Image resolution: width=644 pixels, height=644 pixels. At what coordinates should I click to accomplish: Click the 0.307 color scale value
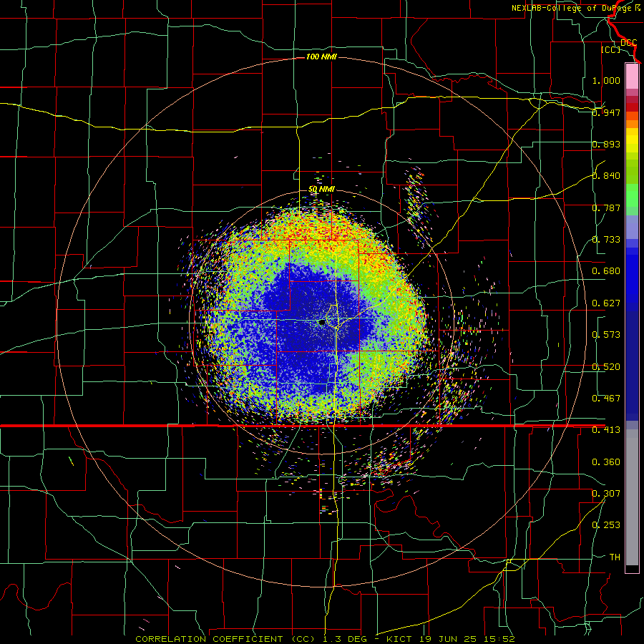[x=606, y=494]
